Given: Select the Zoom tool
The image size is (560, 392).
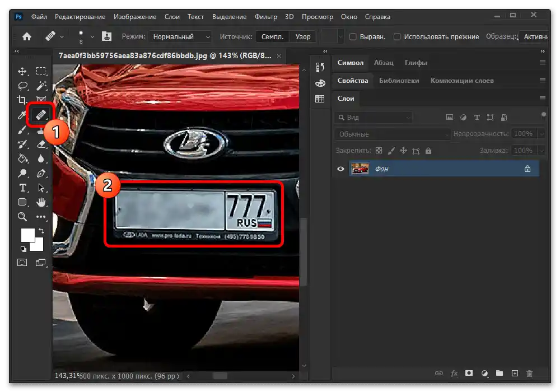Looking at the screenshot, I should pos(22,217).
